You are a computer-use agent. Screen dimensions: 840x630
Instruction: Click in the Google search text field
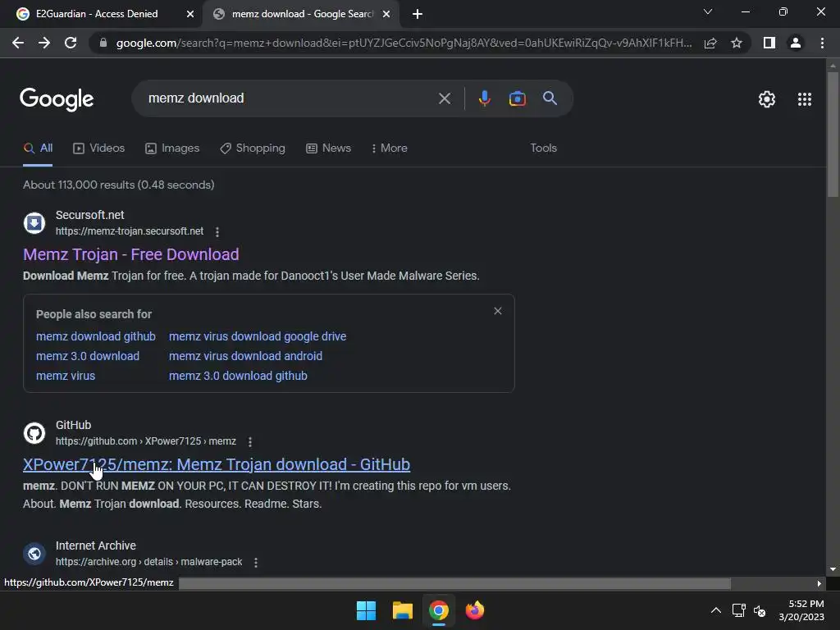coord(290,98)
